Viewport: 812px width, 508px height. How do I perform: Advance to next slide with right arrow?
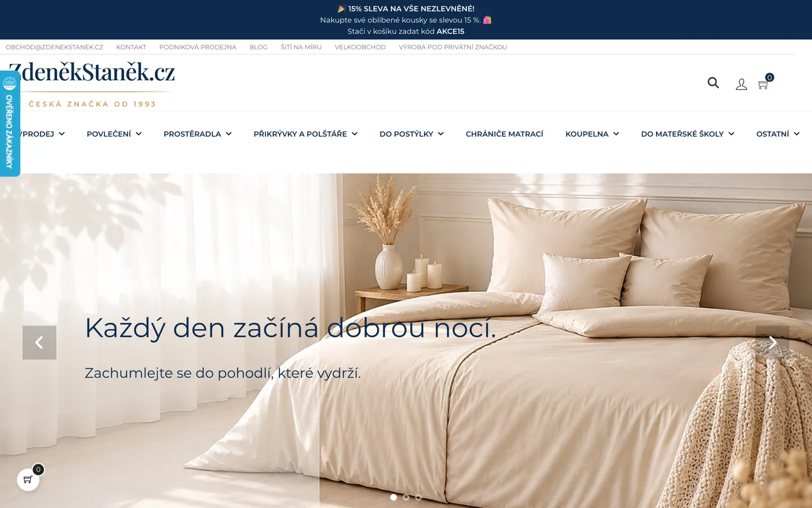coord(773,343)
